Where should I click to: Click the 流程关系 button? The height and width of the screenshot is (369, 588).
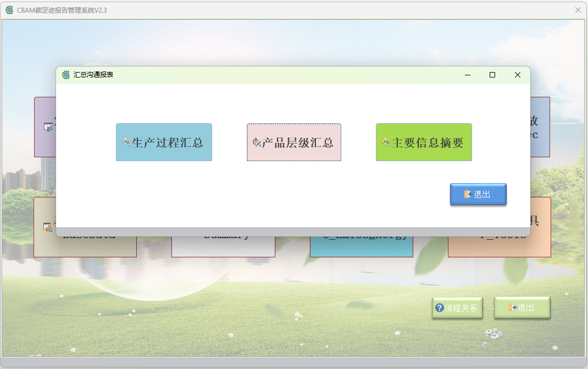click(457, 307)
